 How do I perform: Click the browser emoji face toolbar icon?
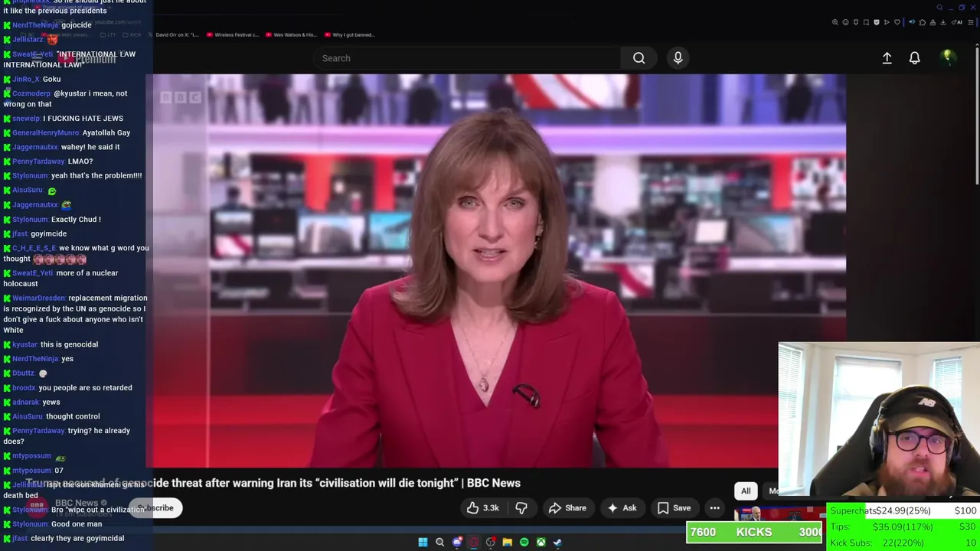845,22
